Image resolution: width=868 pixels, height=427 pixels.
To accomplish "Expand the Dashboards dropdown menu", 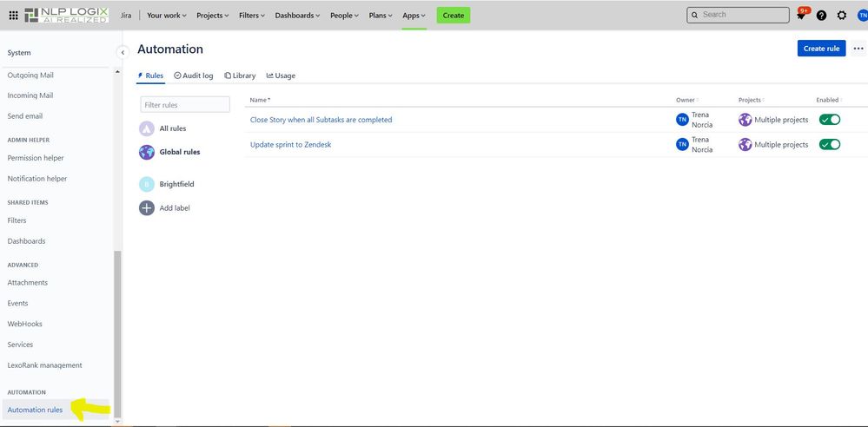I will tap(297, 16).
